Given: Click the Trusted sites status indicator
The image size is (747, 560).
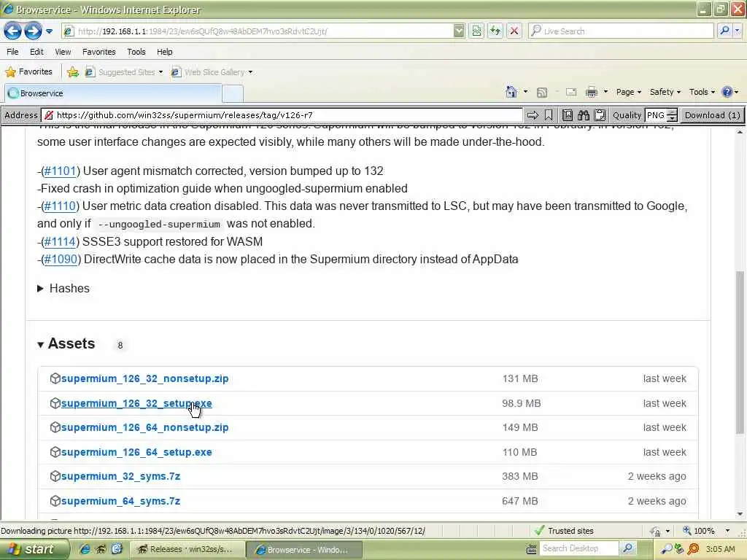Looking at the screenshot, I should pyautogui.click(x=564, y=531).
